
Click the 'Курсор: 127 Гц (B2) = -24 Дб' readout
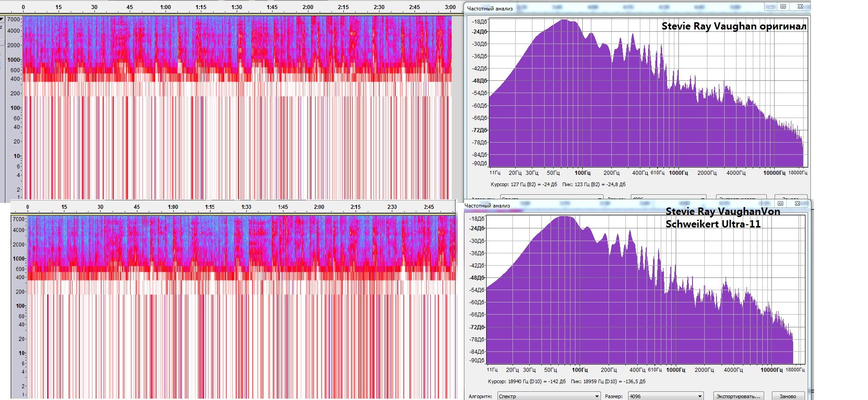(524, 184)
